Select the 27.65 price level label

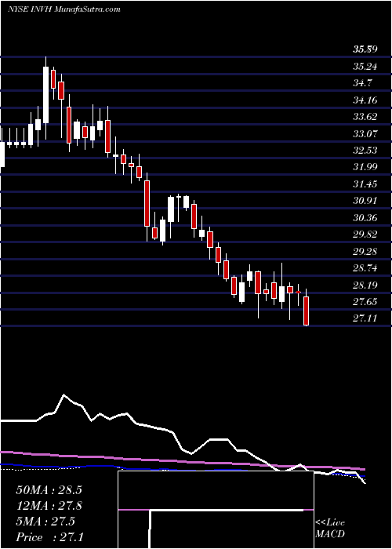pyautogui.click(x=365, y=302)
